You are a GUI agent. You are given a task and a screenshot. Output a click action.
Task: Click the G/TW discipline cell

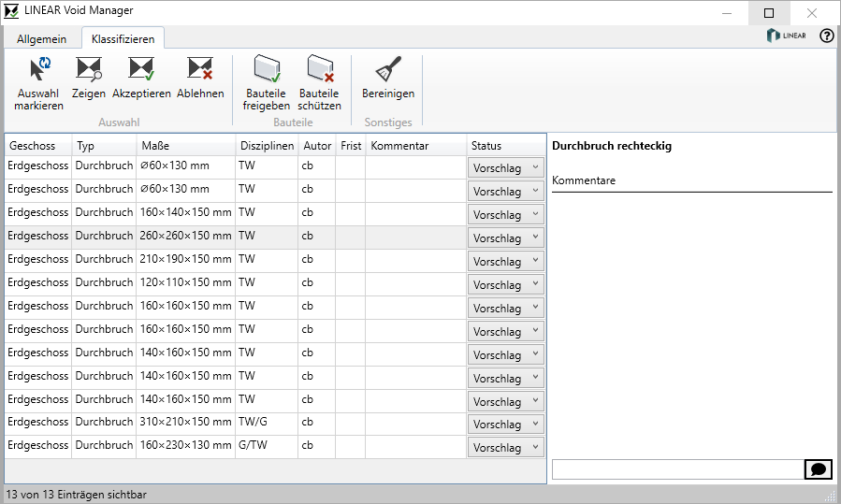tap(267, 445)
